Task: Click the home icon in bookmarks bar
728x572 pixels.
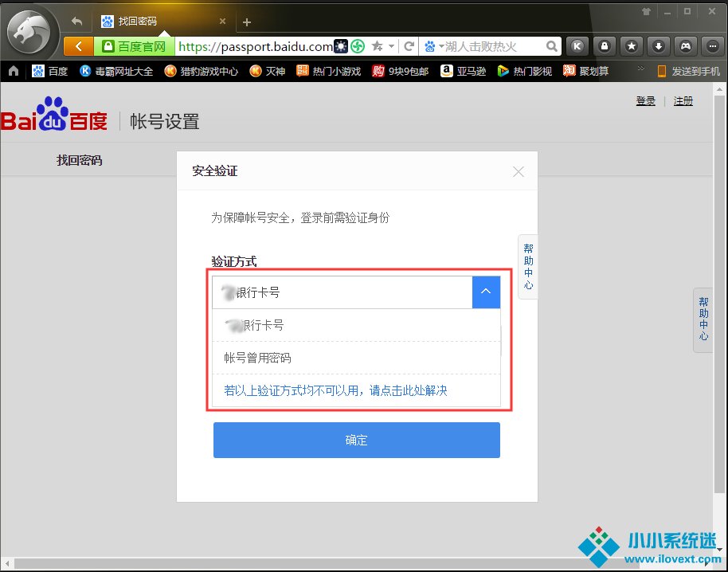Action: (14, 71)
